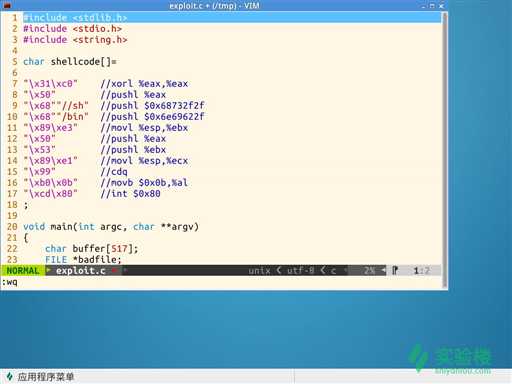Click the //pushl $0x6e69622f comment
This screenshot has height=384, width=512.
pos(152,117)
